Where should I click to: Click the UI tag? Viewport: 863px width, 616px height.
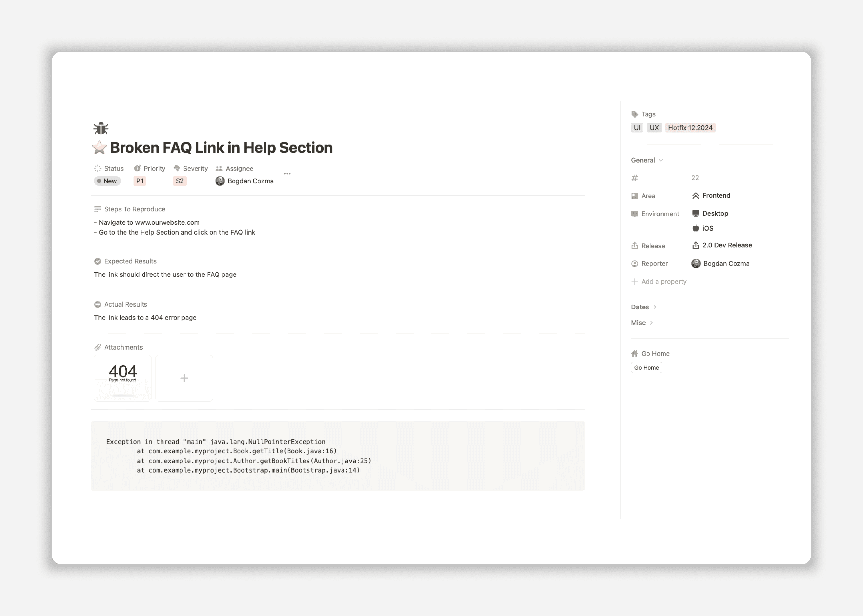coord(637,128)
